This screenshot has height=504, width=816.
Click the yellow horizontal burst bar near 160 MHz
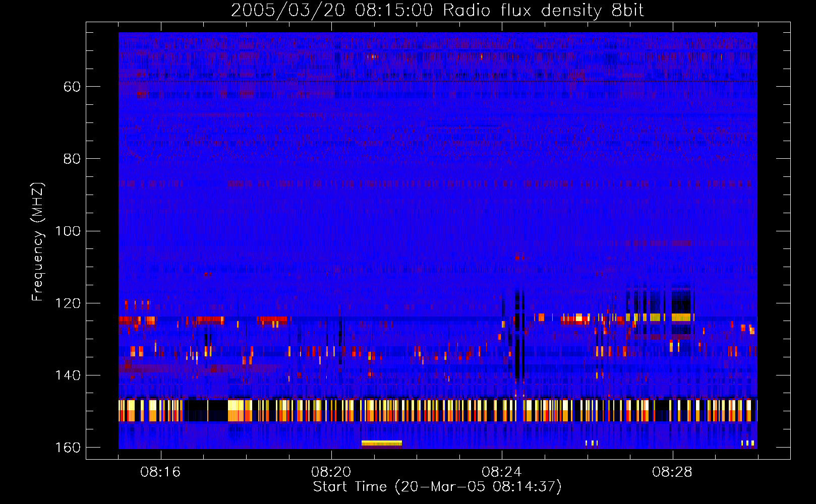pos(382,443)
